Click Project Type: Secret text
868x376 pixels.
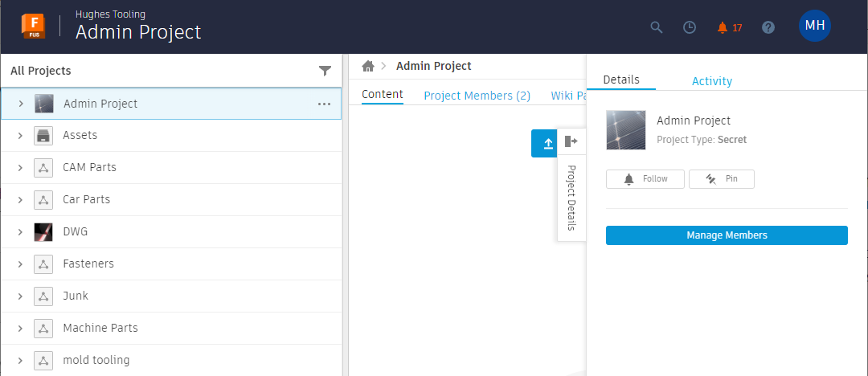coord(702,140)
